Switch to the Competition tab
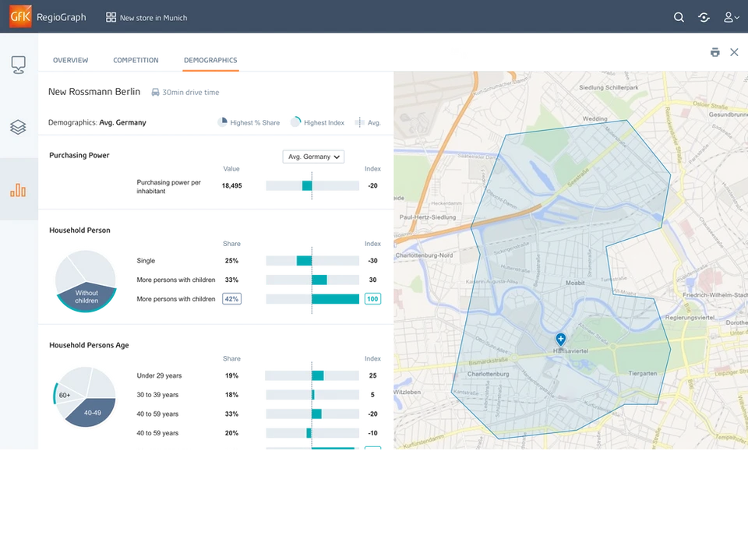748x560 pixels. [136, 60]
